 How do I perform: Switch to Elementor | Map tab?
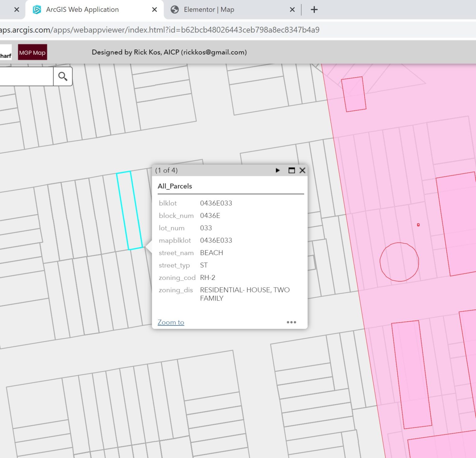(209, 10)
